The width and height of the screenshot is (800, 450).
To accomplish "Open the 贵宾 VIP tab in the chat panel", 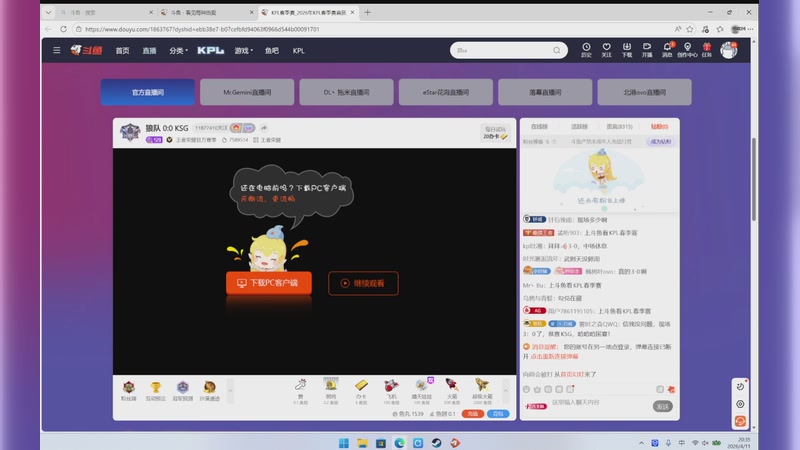I will [x=619, y=127].
